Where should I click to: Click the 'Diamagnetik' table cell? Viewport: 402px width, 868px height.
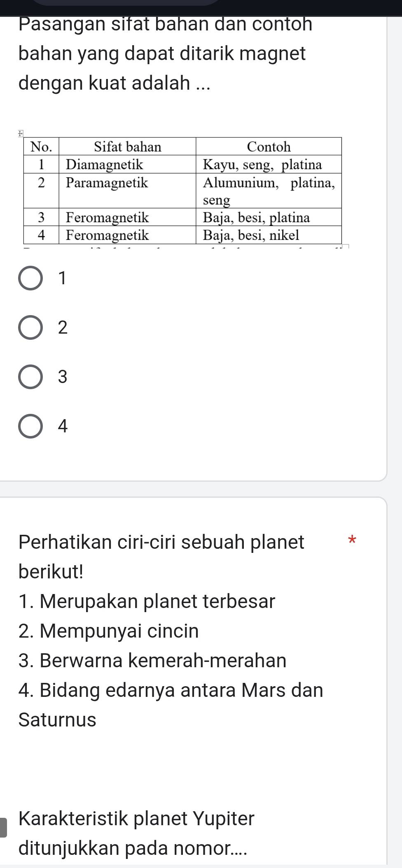[105, 165]
